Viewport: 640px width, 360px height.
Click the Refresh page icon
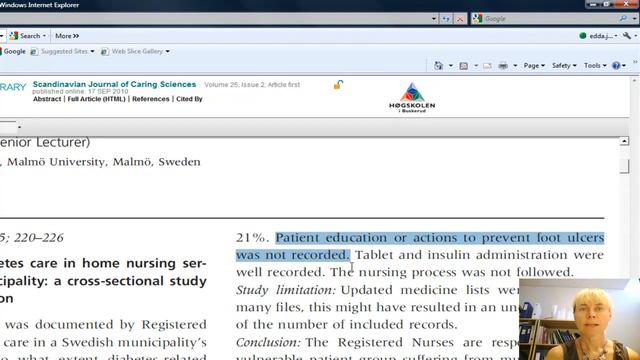(x=446, y=19)
